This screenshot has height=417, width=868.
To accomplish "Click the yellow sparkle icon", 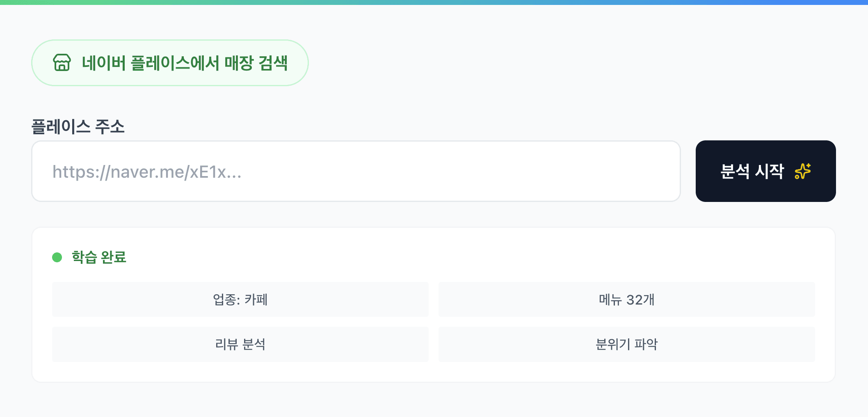I will [x=802, y=171].
